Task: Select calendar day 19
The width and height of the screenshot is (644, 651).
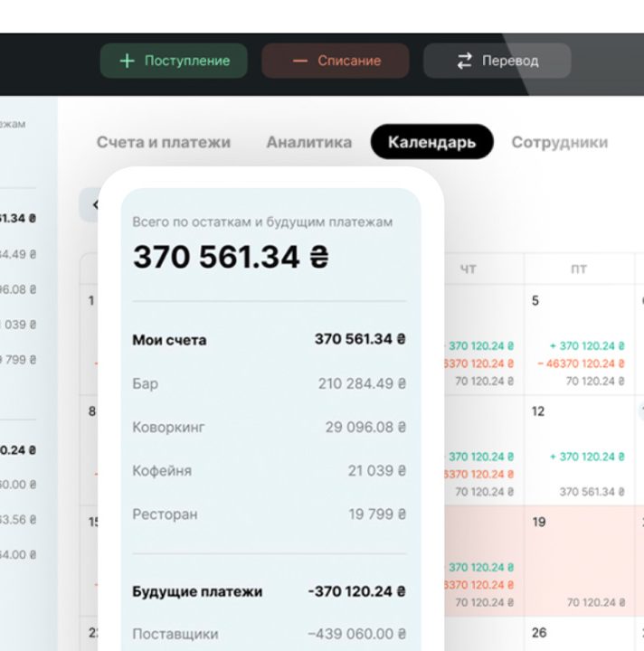Action: coord(538,522)
